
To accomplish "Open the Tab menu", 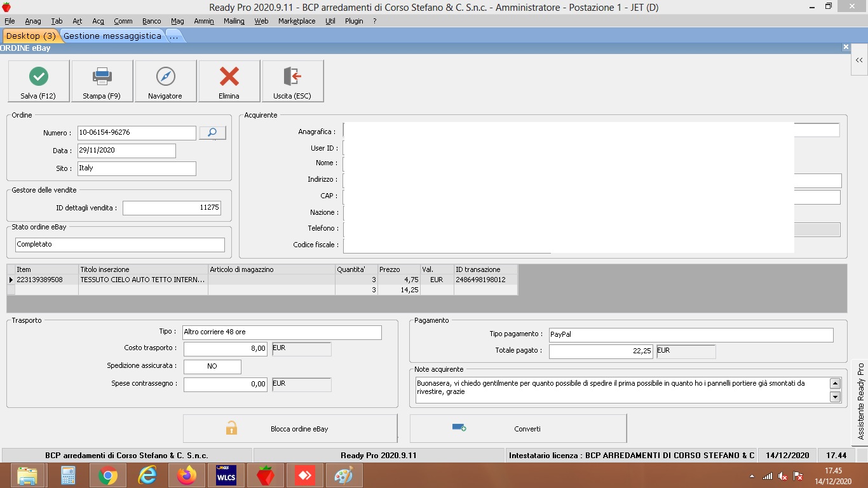I will [x=57, y=21].
